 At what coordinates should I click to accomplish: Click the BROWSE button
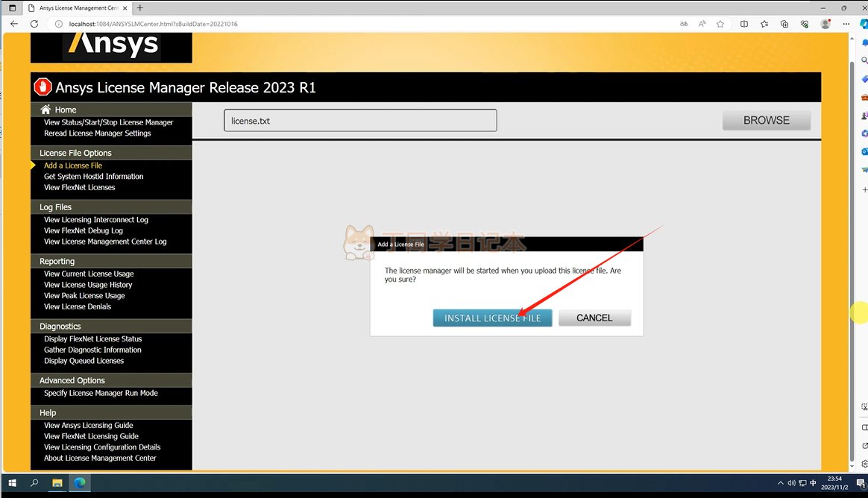(766, 120)
